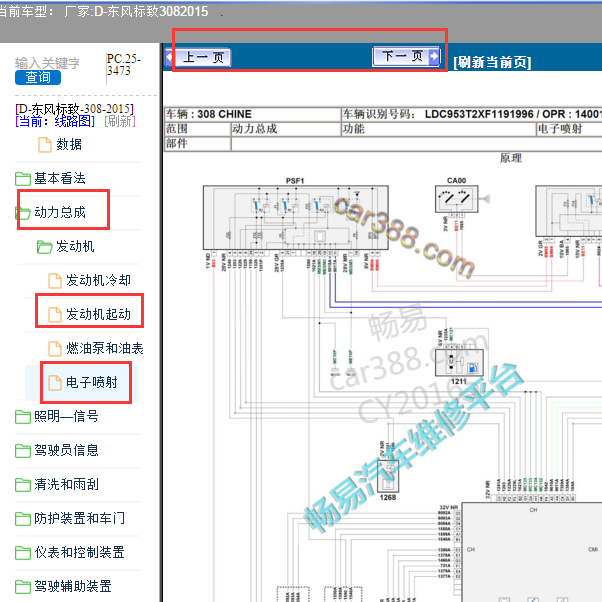Viewport: 602px width, 602px height.
Task: Open the 发动机冷却 diagram
Action: click(98, 280)
